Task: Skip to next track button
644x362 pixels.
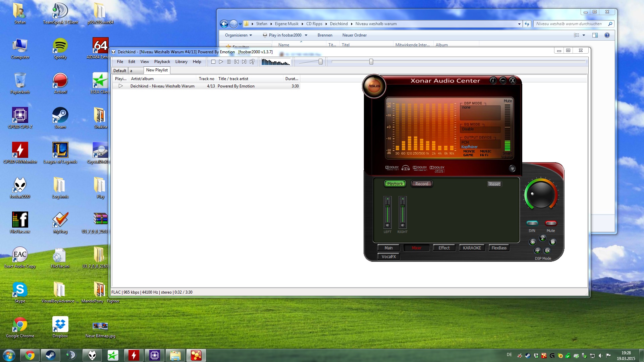Action: [x=244, y=62]
